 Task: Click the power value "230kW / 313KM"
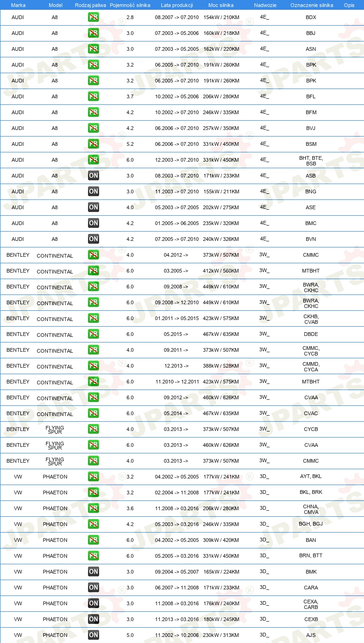coord(221,635)
